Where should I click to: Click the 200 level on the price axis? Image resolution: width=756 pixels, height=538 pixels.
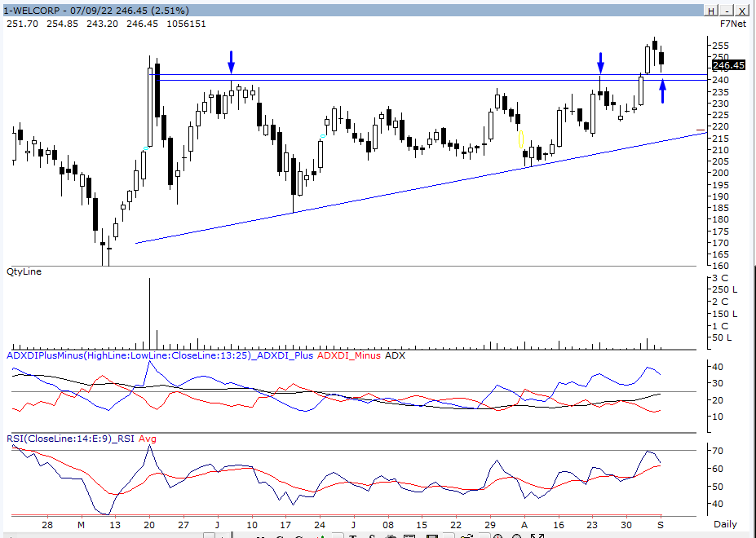(720, 173)
